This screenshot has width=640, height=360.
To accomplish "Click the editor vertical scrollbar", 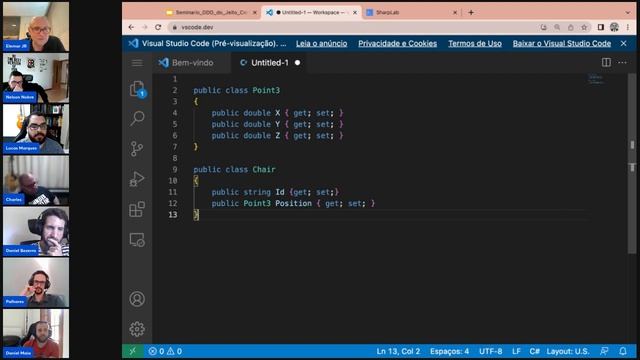I will [632, 163].
